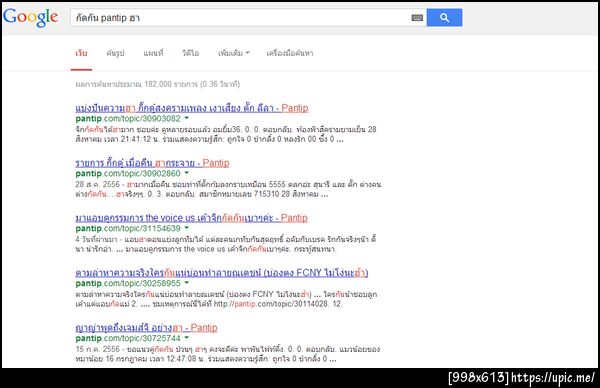
Task: Open dropdown arrow beside pantip.com/topic/30903082
Action: 187,118
